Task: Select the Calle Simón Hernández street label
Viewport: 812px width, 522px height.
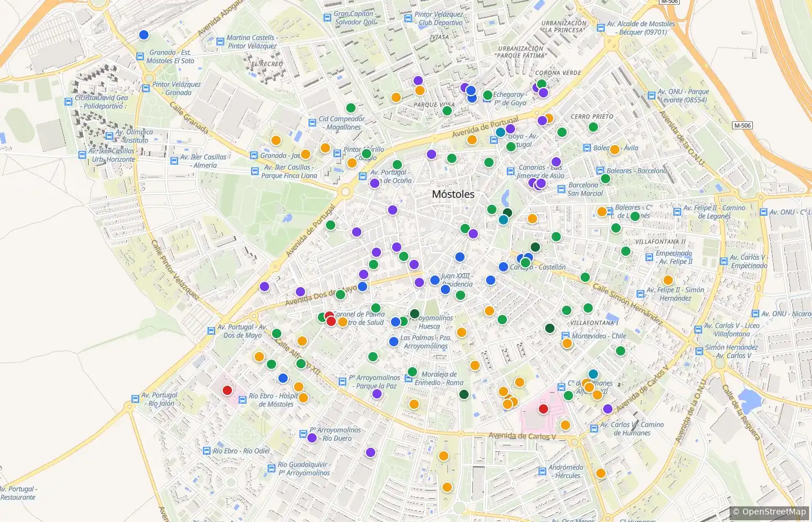Action: (627, 303)
